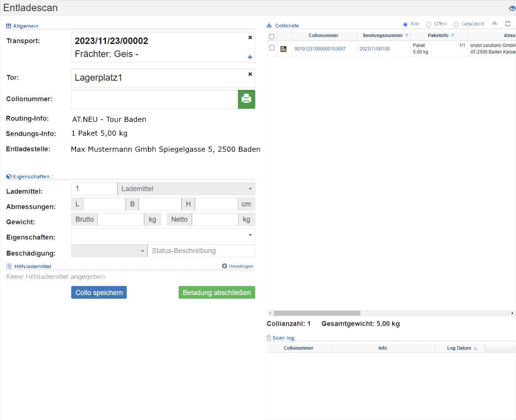Click the printer icon in the Colloliste header
The height and width of the screenshot is (420, 516).
click(x=495, y=24)
